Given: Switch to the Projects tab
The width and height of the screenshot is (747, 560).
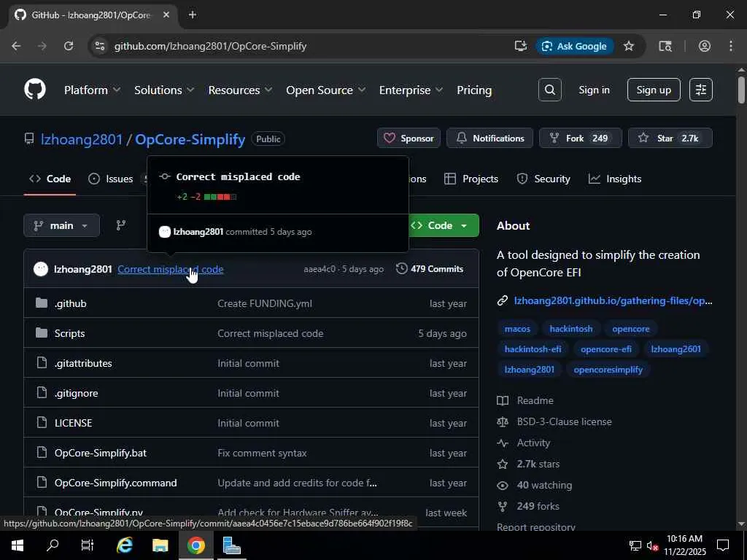Looking at the screenshot, I should (471, 179).
